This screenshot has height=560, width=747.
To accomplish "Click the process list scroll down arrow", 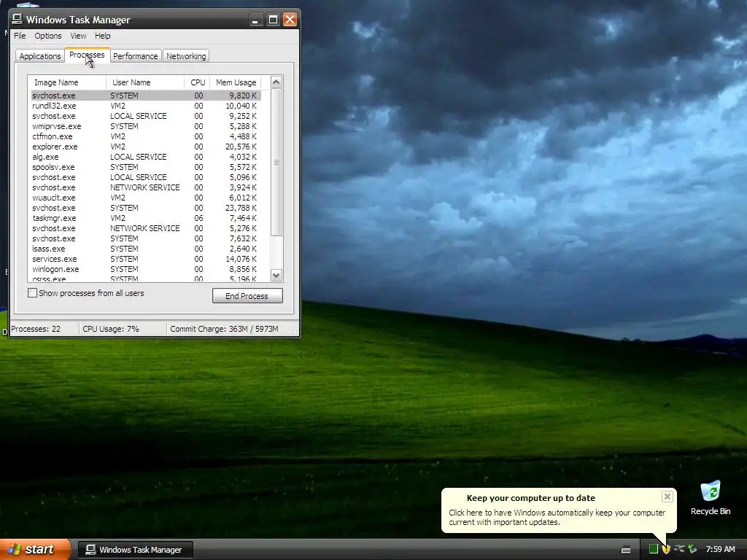I will click(x=276, y=275).
